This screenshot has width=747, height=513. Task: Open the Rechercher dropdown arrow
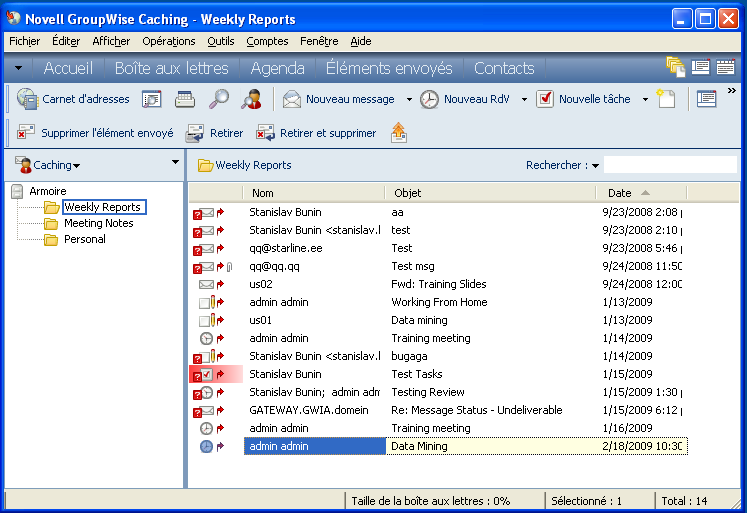[595, 166]
